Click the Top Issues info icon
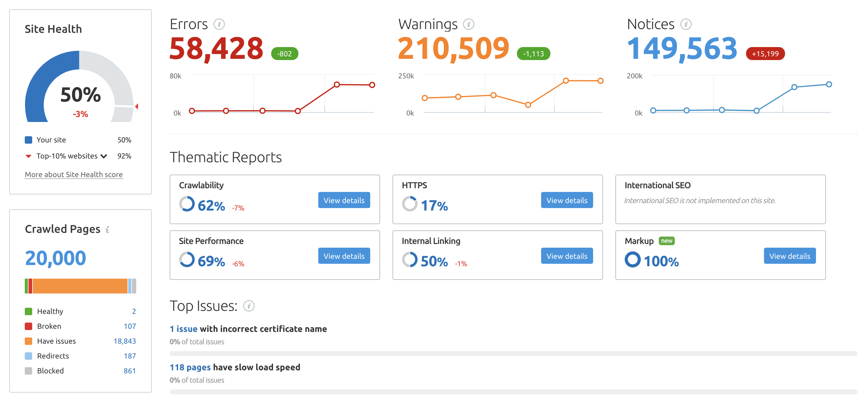868x400 pixels. pyautogui.click(x=249, y=306)
